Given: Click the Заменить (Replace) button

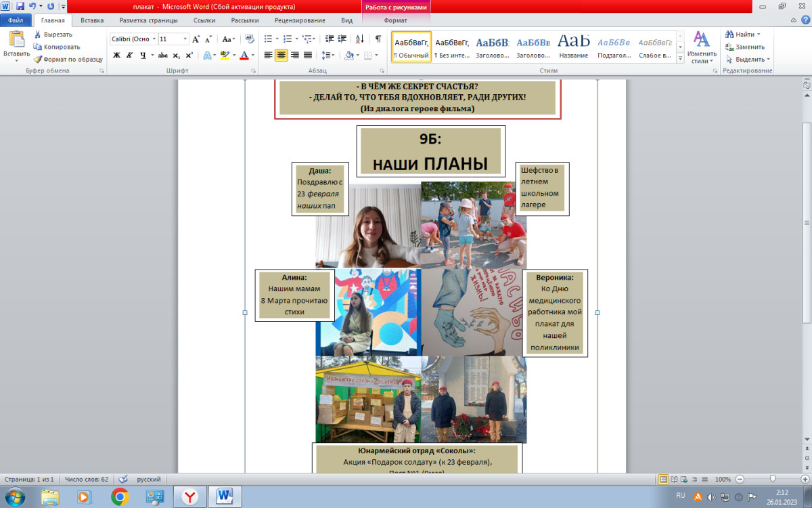Looking at the screenshot, I should point(745,47).
